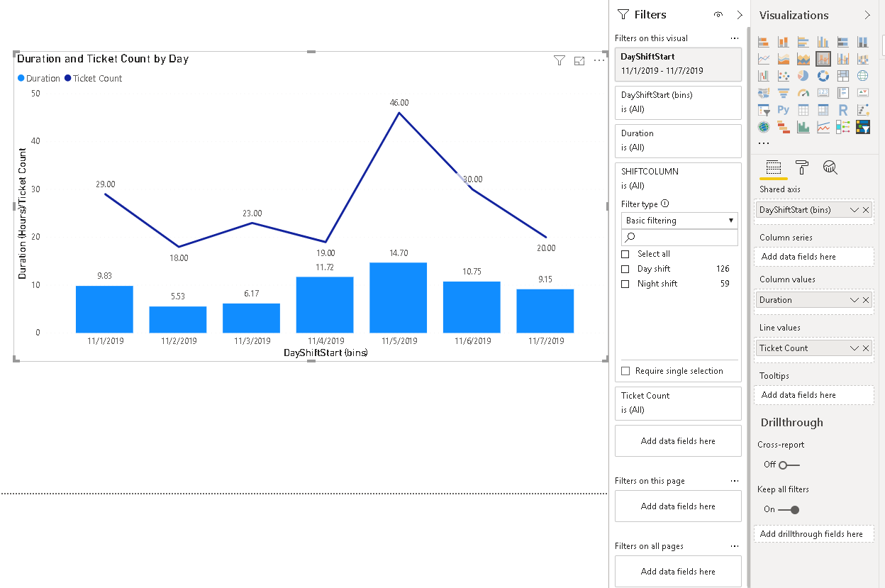Switch to the Analytics magnifier tab
Screen dimensions: 885x588
(x=830, y=167)
